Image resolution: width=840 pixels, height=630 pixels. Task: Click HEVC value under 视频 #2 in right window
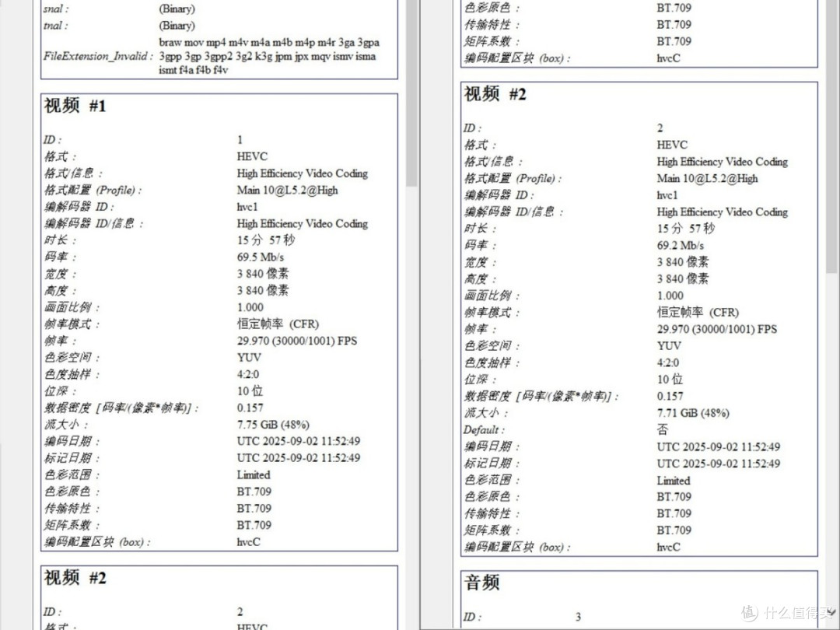pyautogui.click(x=672, y=145)
